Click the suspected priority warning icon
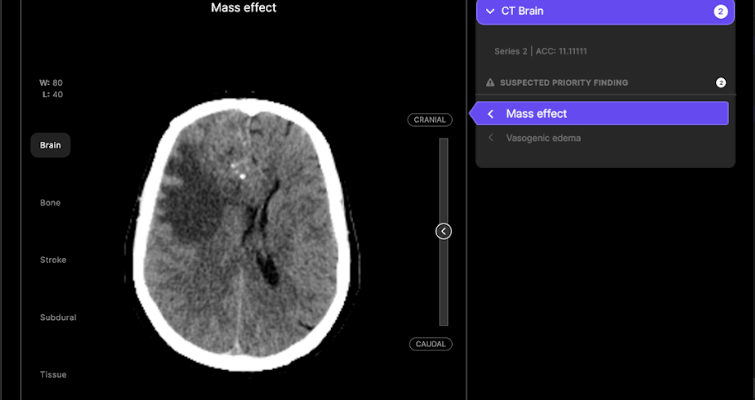This screenshot has height=400, width=755. pyautogui.click(x=490, y=82)
